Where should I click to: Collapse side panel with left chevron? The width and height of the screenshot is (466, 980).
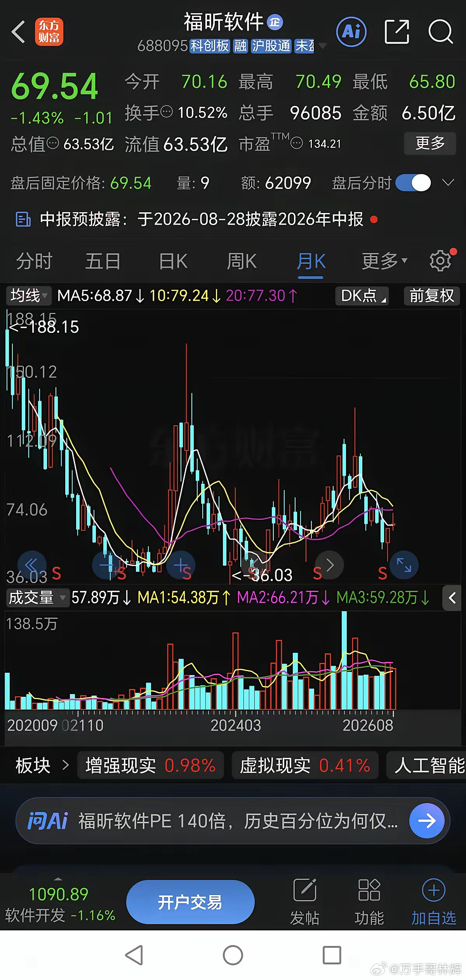click(x=452, y=597)
